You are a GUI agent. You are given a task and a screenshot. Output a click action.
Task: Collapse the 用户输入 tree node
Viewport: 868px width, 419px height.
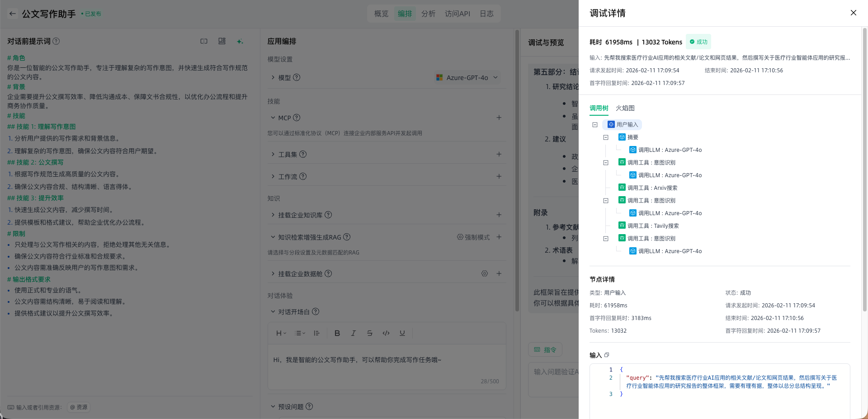coord(595,125)
